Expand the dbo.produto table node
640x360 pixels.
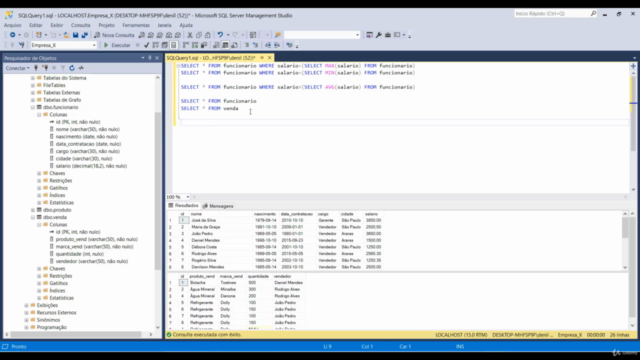tap(33, 210)
